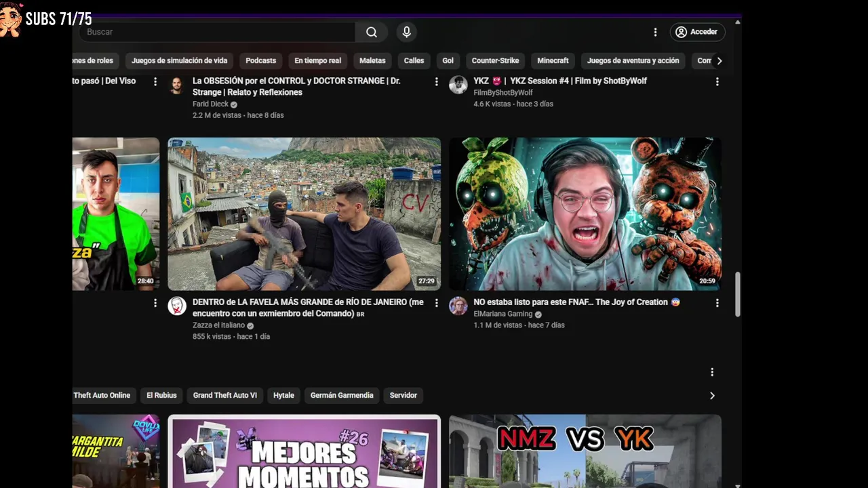Open the NO estaba listo FNAF video title
This screenshot has height=488, width=868.
point(576,302)
